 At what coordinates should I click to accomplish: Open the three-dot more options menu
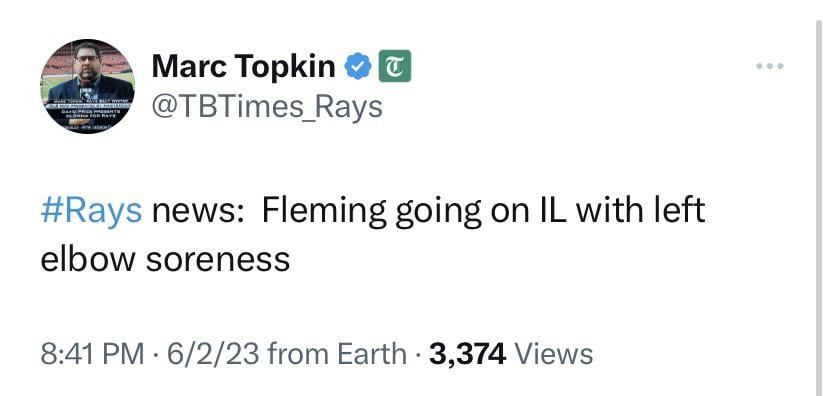(x=769, y=66)
